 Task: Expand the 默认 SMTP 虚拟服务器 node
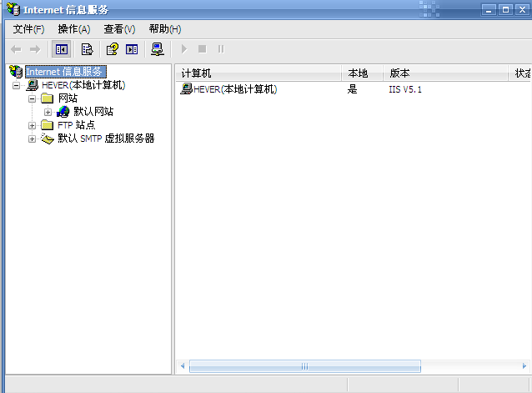tap(32, 139)
